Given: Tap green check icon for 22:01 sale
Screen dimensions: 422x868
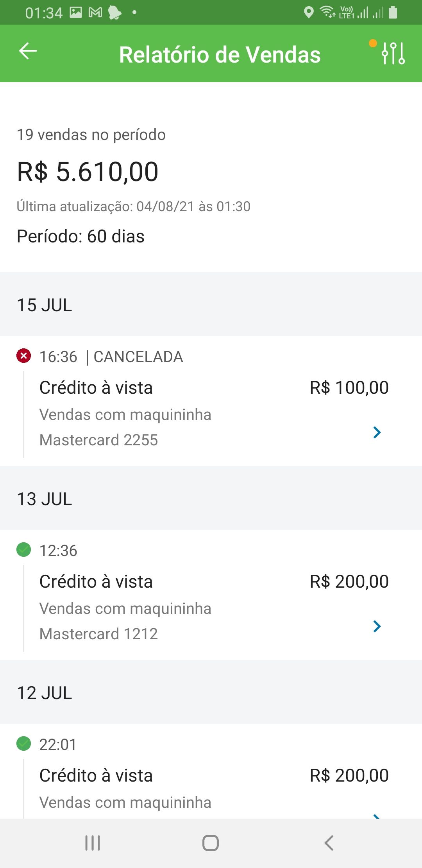Looking at the screenshot, I should (x=23, y=743).
